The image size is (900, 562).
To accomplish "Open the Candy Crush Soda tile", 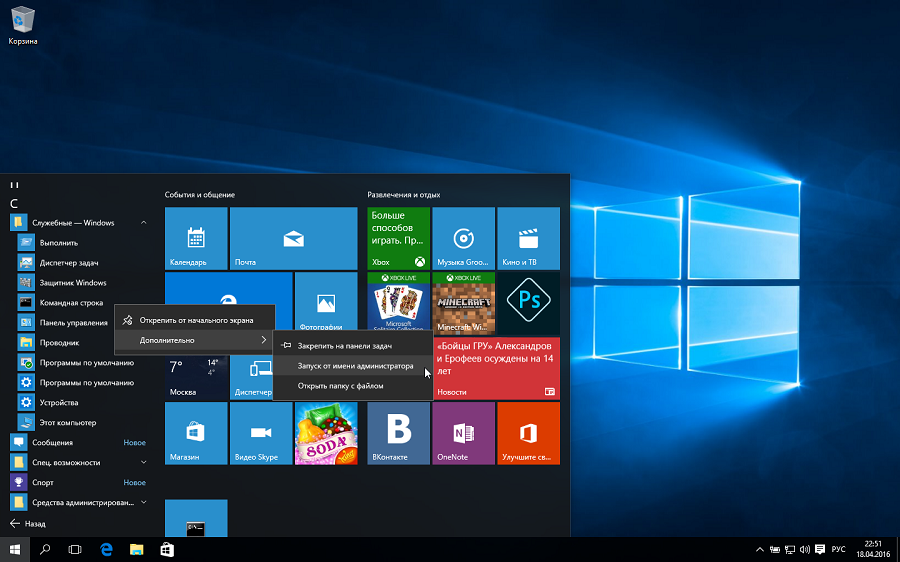I will 326,433.
